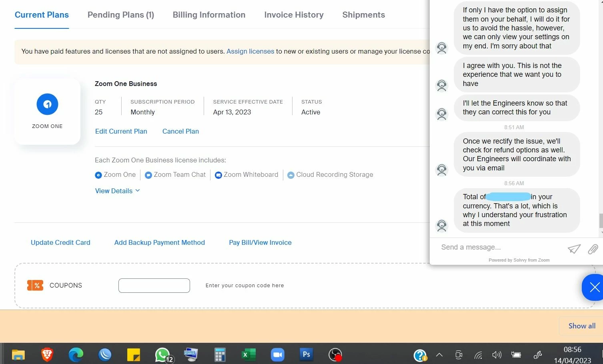This screenshot has height=364, width=603.
Task: Launch Brave browser from the taskbar
Action: coord(47,354)
